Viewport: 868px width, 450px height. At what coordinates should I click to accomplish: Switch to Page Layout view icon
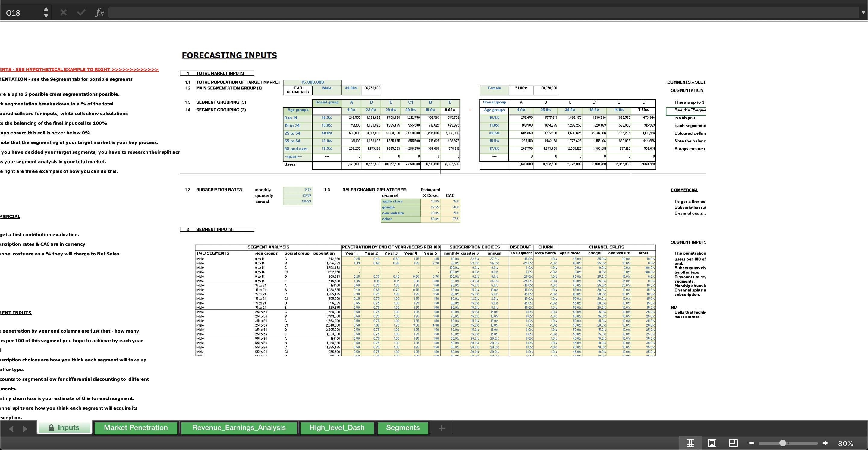tap(712, 443)
